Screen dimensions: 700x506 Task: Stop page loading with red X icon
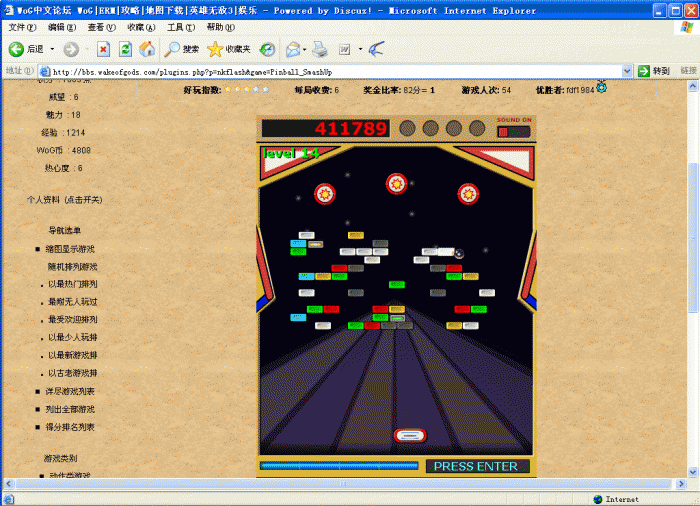tap(103, 49)
